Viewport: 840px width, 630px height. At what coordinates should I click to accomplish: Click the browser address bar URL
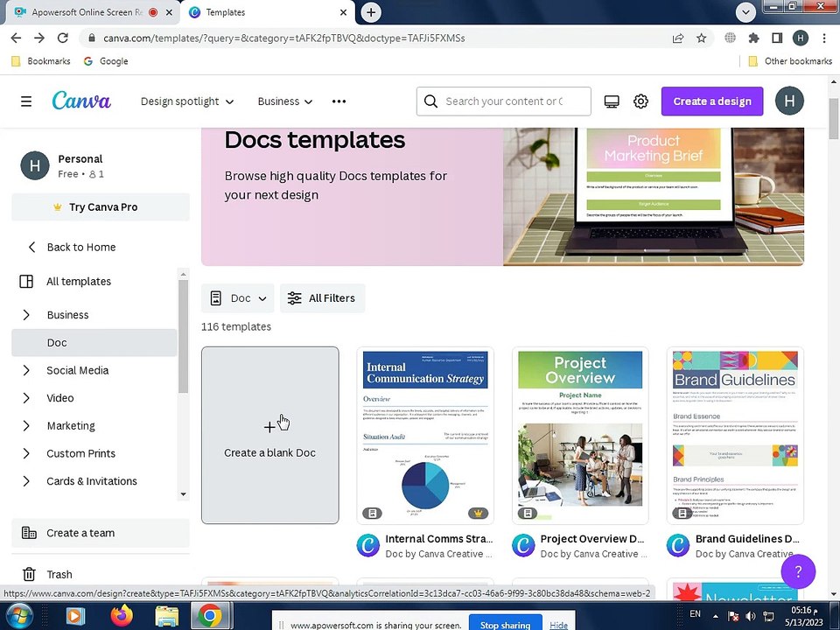click(283, 38)
